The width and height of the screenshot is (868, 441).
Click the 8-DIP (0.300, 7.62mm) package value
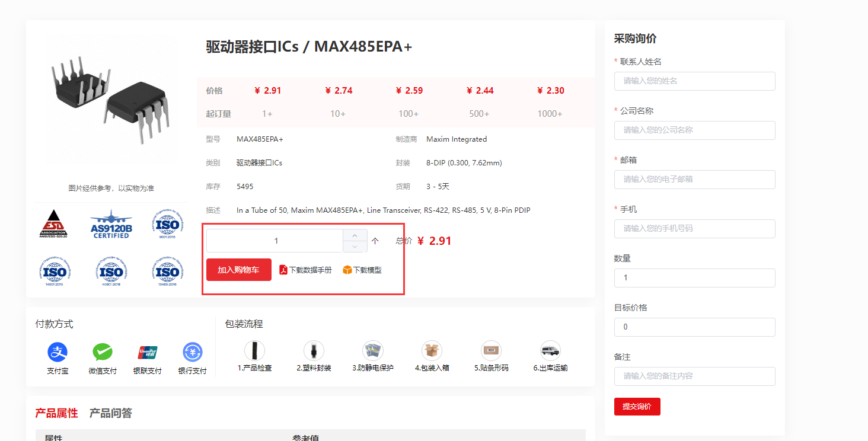464,163
